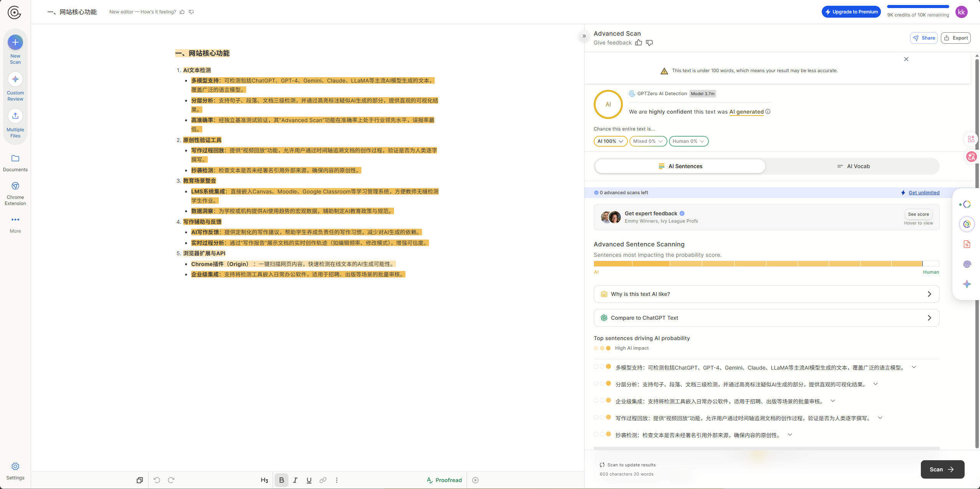
Task: Click the results panel vertical scrollbar
Action: coord(977,253)
